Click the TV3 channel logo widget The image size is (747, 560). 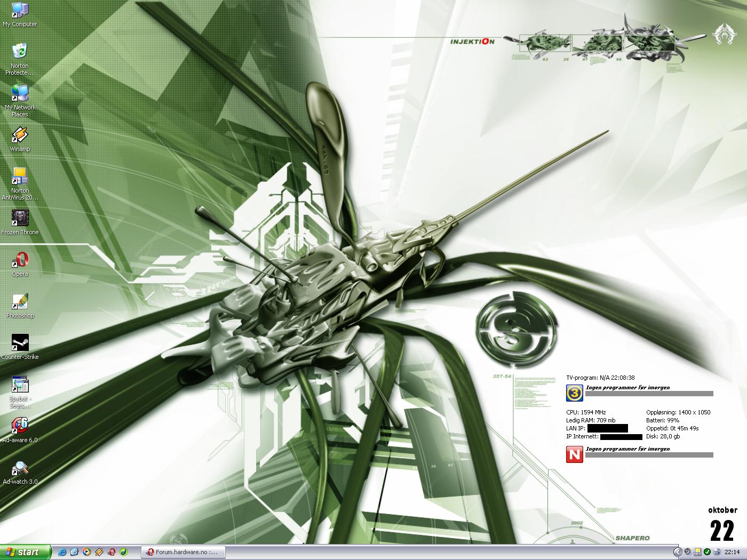pos(575,393)
